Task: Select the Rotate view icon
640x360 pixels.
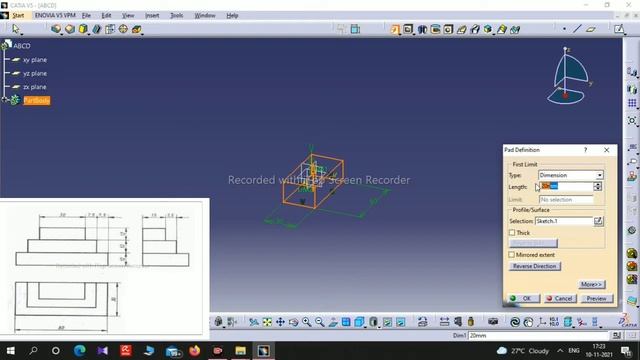Action: (293, 322)
